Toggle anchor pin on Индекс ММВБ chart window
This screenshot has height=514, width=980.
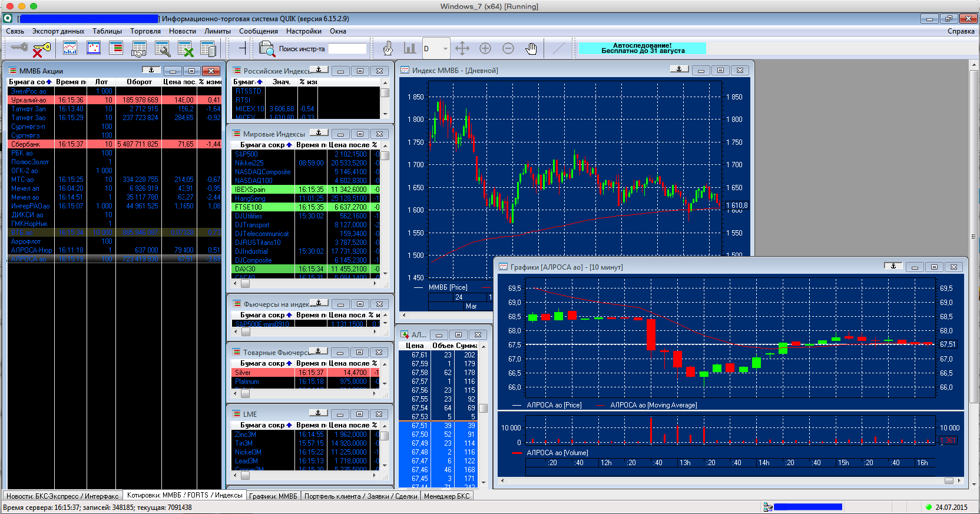click(x=679, y=69)
